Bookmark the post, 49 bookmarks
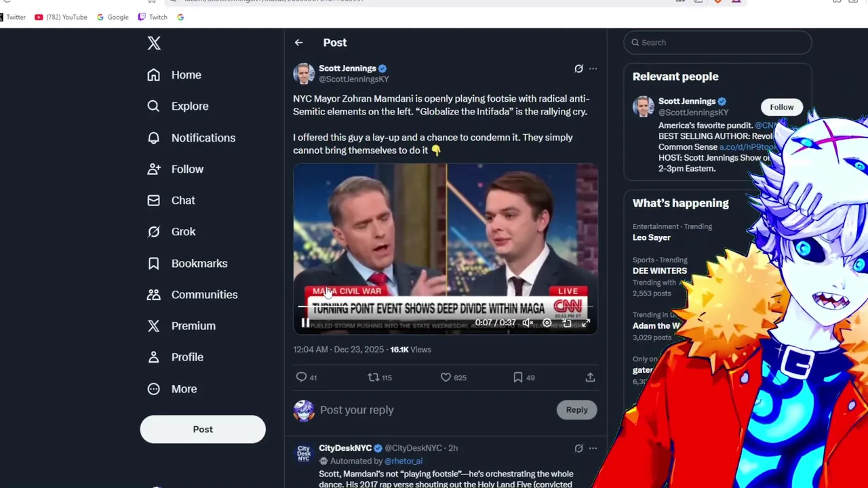 pyautogui.click(x=524, y=378)
